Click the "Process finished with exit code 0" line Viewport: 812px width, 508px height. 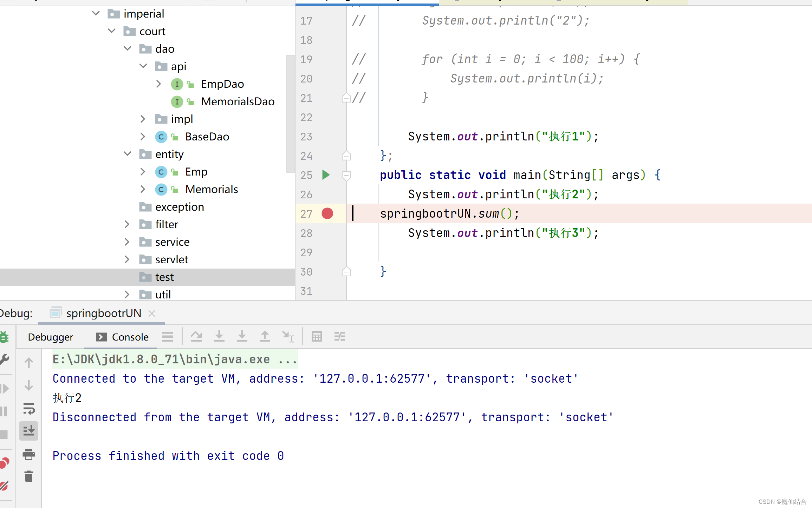tap(168, 456)
